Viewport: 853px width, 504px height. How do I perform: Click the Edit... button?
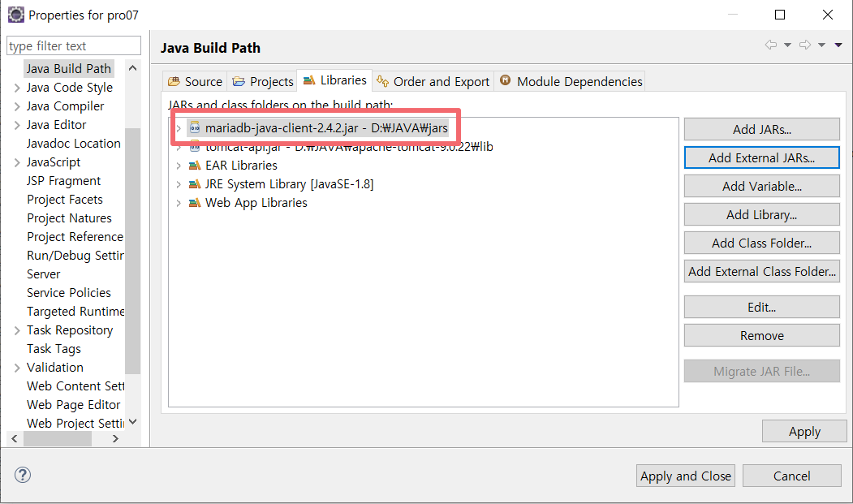(x=761, y=307)
